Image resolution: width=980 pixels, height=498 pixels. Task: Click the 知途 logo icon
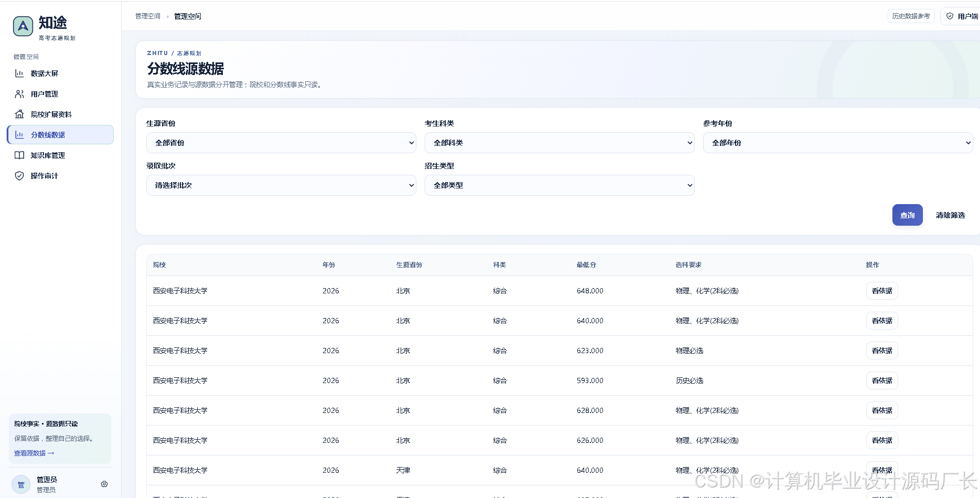(x=23, y=26)
